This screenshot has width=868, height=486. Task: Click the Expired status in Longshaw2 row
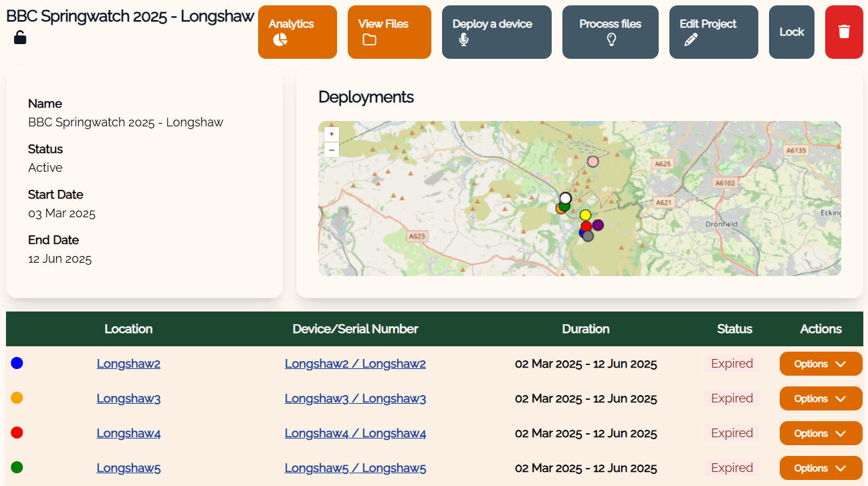tap(732, 364)
